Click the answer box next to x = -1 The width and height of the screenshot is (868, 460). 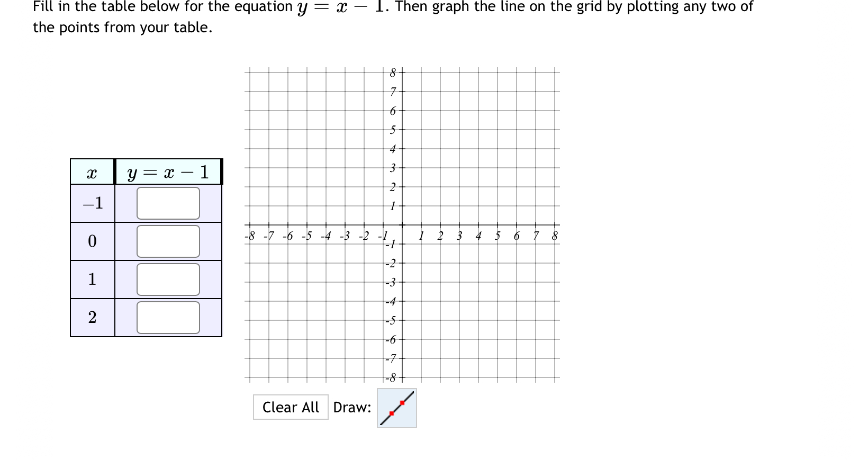tap(167, 204)
